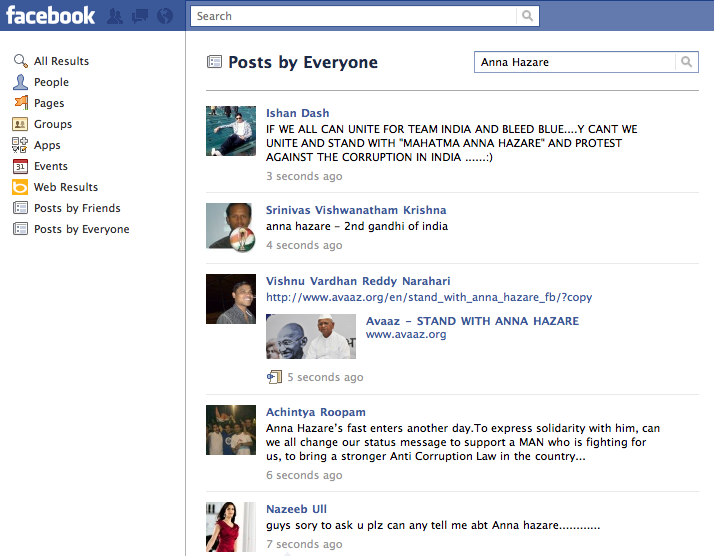
Task: Click Srinivas Vishwanatham Krishna's profile picture
Action: pyautogui.click(x=231, y=228)
